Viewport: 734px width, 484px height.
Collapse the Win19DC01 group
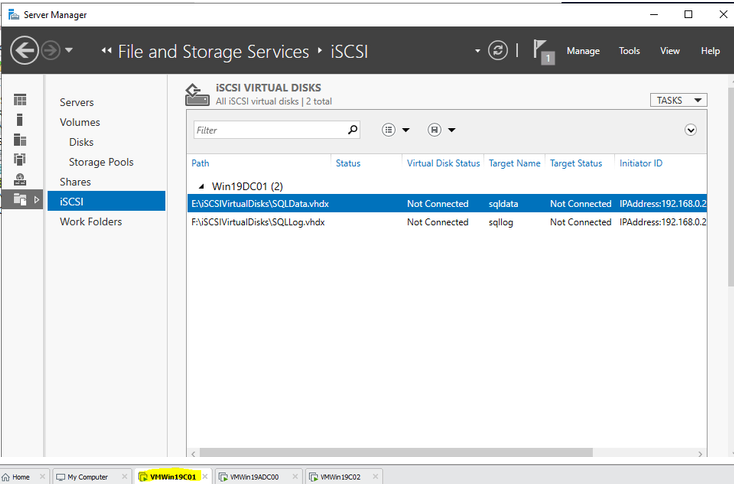[201, 186]
